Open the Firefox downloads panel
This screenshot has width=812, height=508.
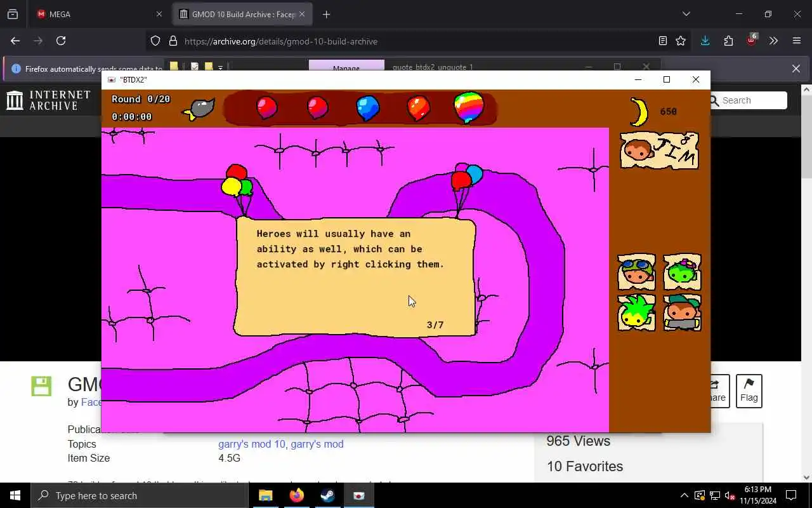(705, 41)
